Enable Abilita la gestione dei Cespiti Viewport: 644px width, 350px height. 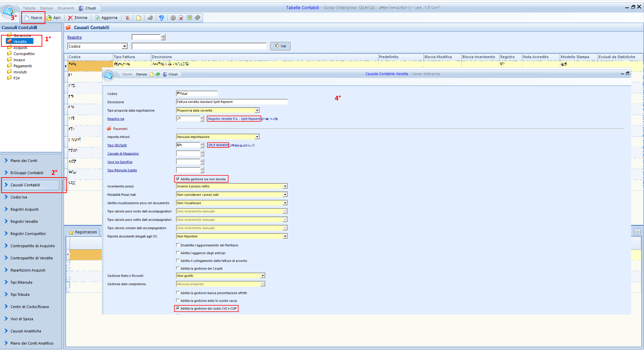pos(178,269)
